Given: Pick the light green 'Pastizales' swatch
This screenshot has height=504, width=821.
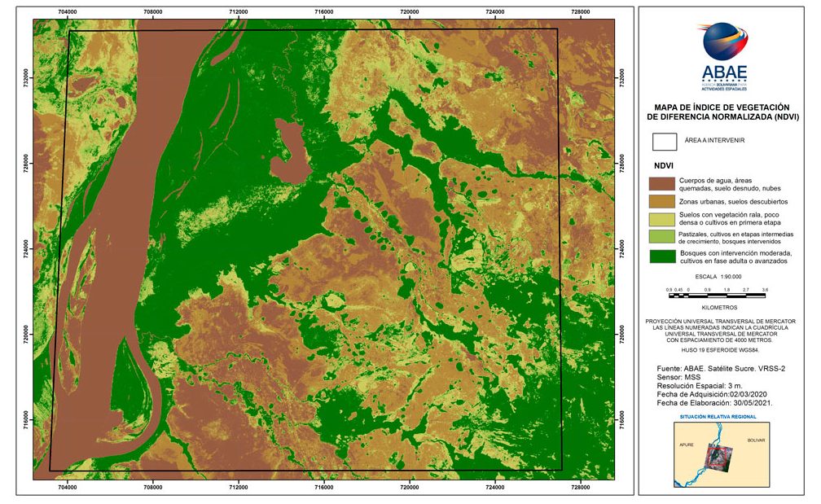Looking at the screenshot, I should 661,238.
